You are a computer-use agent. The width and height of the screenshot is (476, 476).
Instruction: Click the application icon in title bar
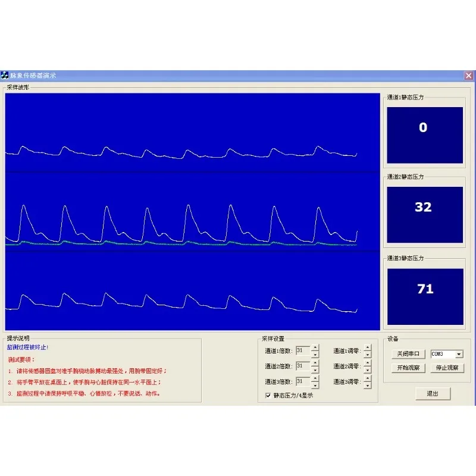point(5,76)
